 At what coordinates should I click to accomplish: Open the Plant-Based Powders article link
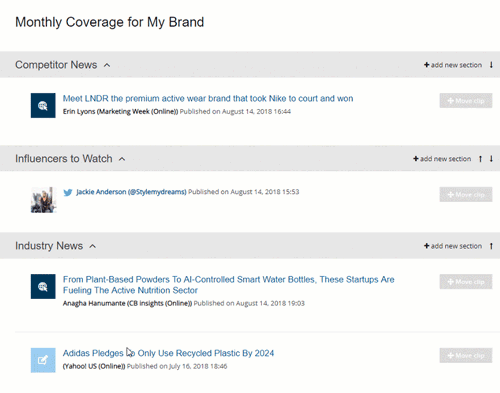[x=229, y=285]
